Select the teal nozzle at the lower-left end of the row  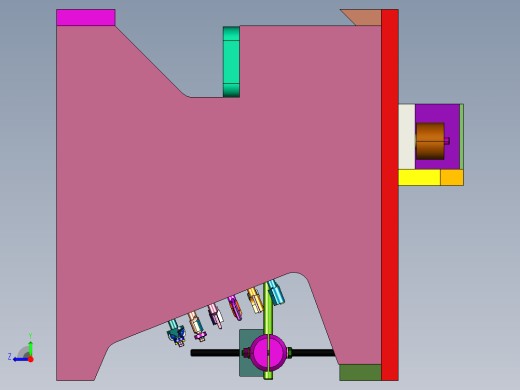(176, 332)
